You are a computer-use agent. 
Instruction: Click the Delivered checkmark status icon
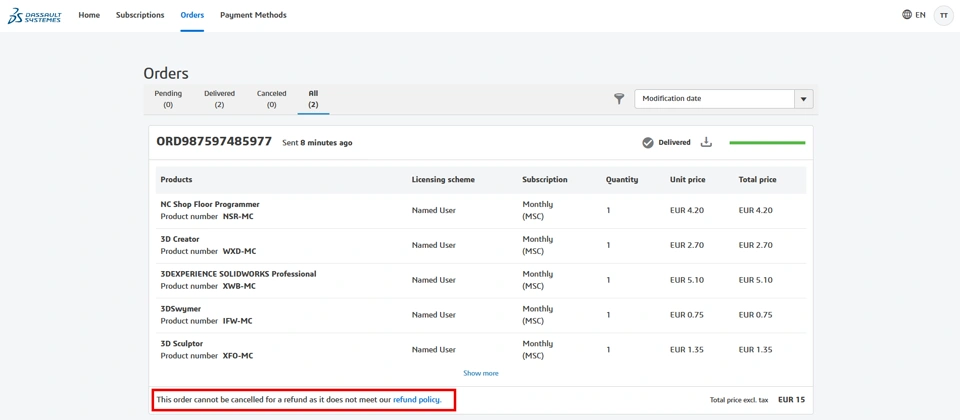point(648,142)
